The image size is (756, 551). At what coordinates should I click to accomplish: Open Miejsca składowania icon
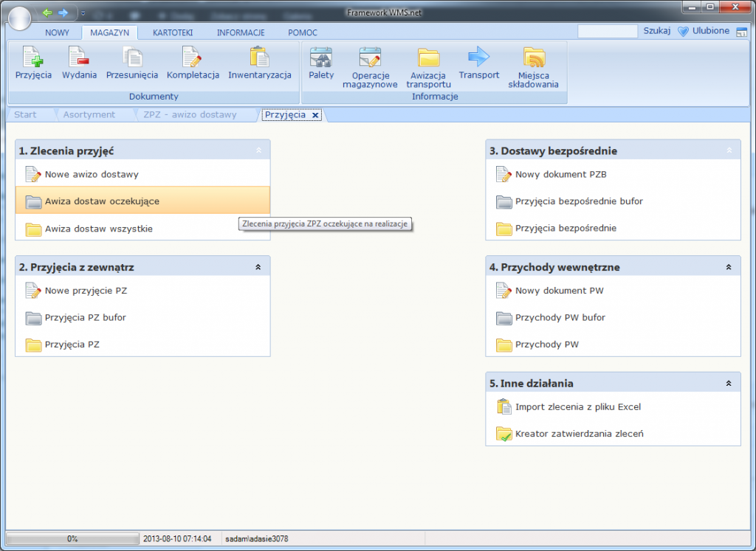[x=533, y=58]
